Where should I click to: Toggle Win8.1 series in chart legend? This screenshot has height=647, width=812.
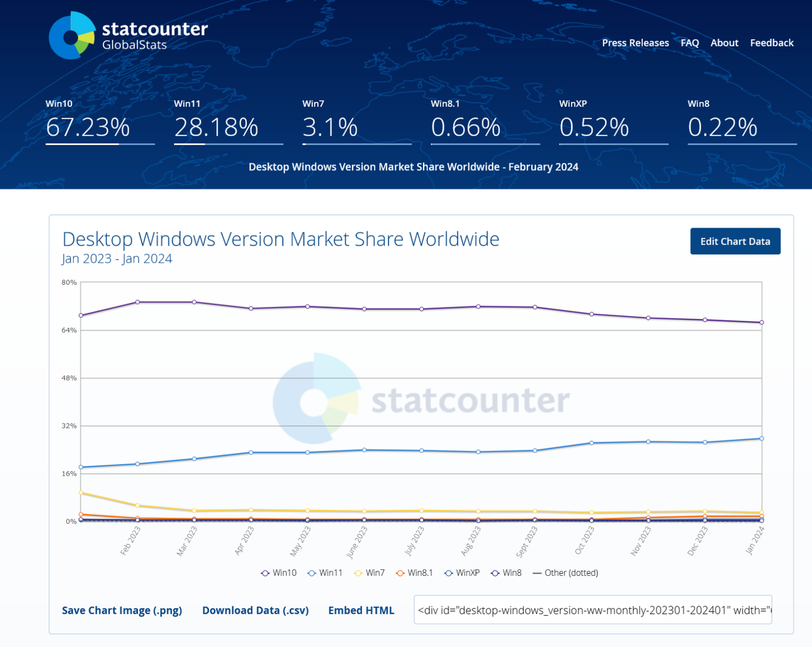[x=414, y=573]
